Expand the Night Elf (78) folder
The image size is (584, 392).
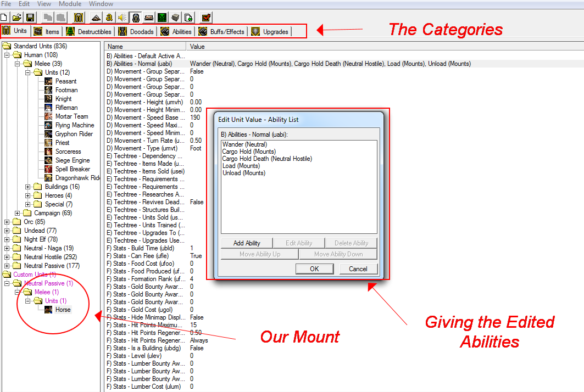pyautogui.click(x=7, y=239)
